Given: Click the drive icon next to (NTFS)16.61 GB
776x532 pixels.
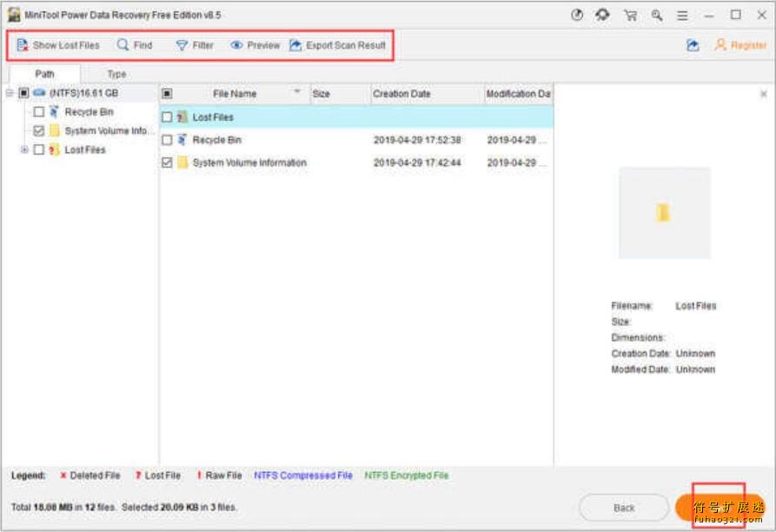Looking at the screenshot, I should click(40, 92).
